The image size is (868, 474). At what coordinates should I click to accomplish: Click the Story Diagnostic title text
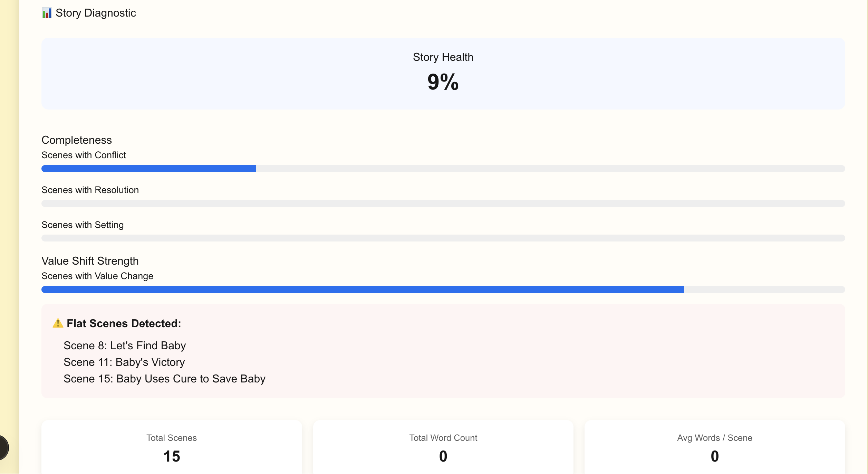pos(96,13)
